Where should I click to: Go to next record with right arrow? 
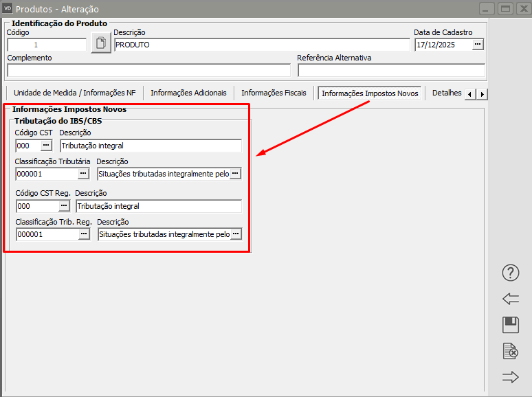click(x=510, y=376)
